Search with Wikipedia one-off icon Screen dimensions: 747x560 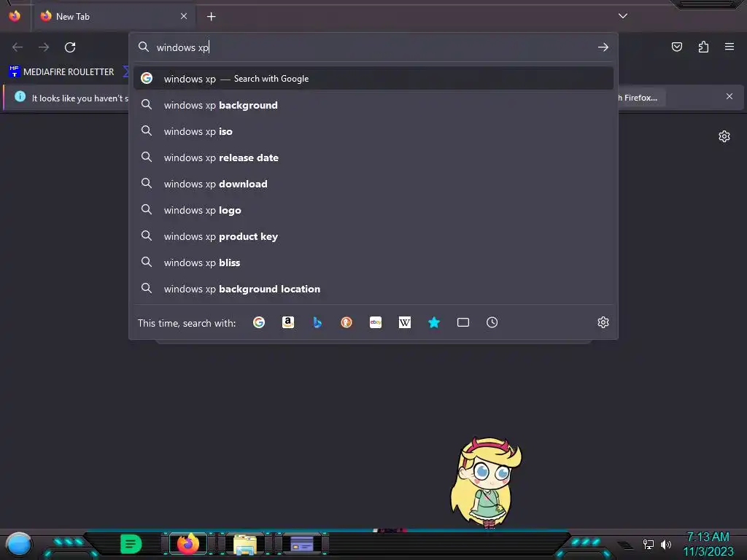(404, 322)
